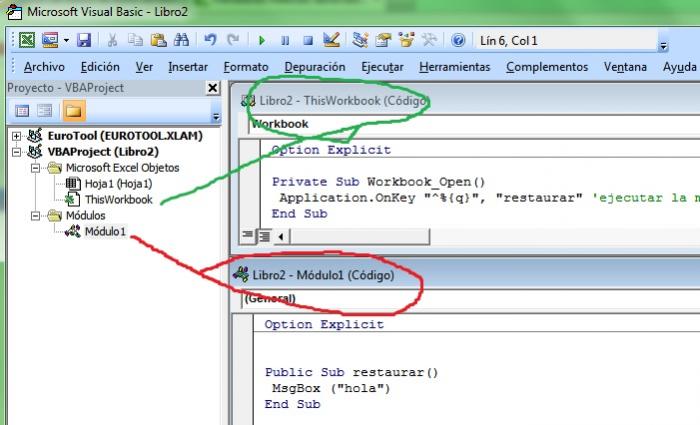
Task: Open the Ventana menu
Action: point(625,67)
